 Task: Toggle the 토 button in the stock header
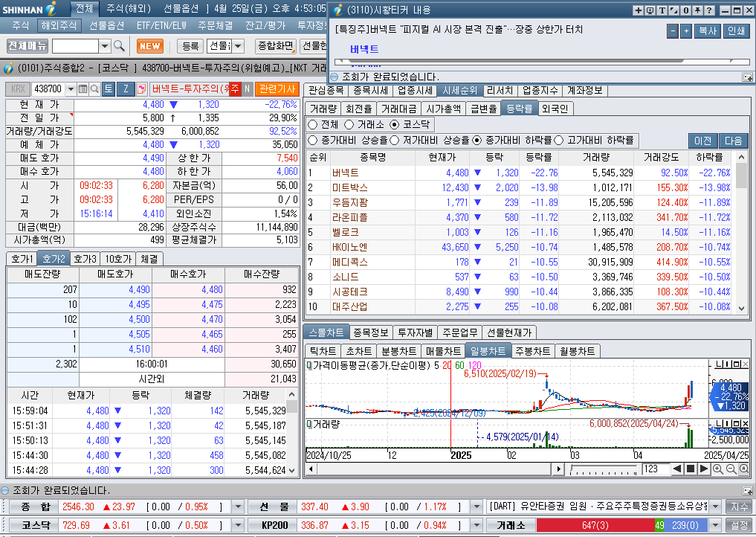click(109, 89)
